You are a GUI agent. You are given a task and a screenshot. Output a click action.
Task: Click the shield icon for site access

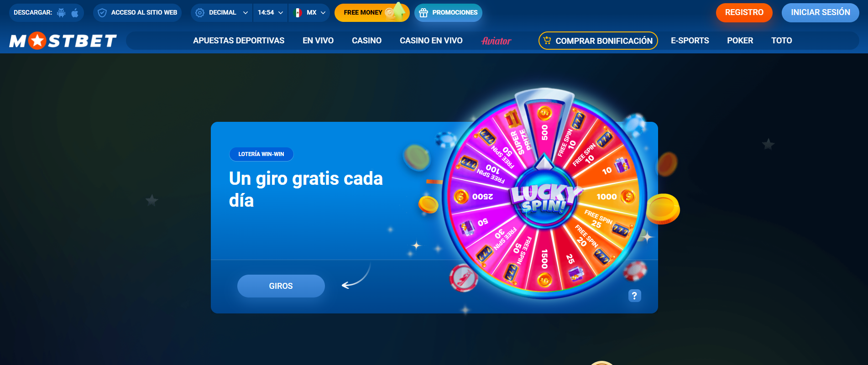(x=102, y=13)
